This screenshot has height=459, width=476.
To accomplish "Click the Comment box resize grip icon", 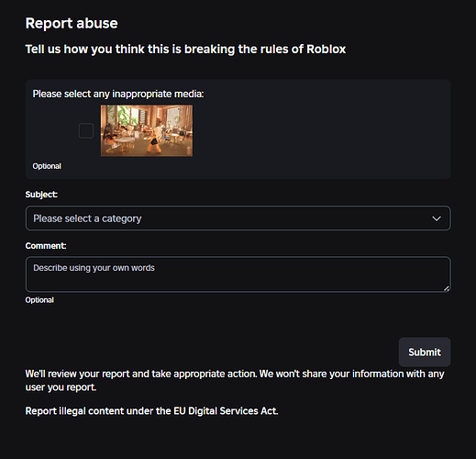I will 447,288.
